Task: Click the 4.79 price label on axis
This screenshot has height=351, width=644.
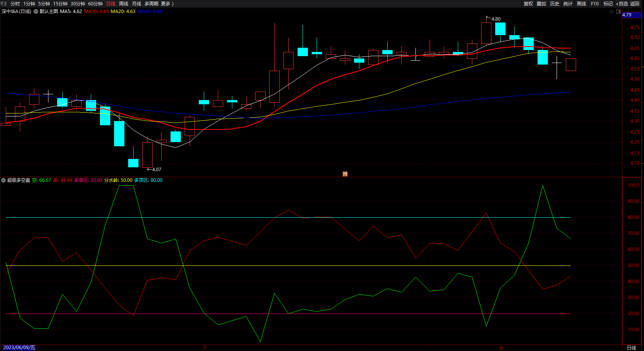Action: click(627, 15)
